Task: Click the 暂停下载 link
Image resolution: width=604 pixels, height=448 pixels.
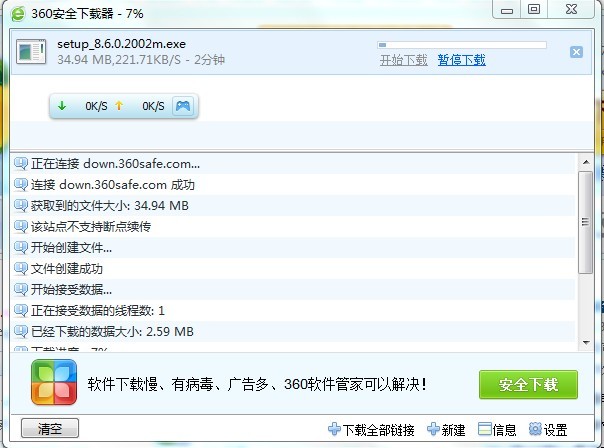Action: click(461, 60)
